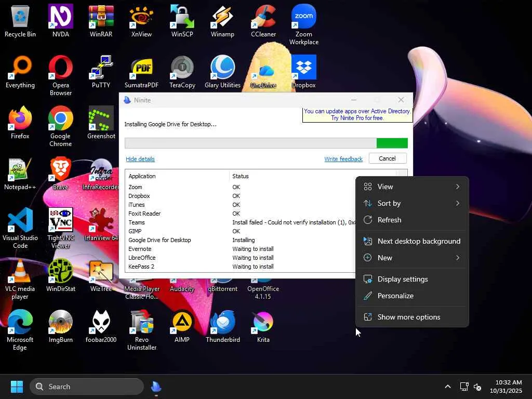
Task: Select the Everything search icon
Action: [20, 72]
